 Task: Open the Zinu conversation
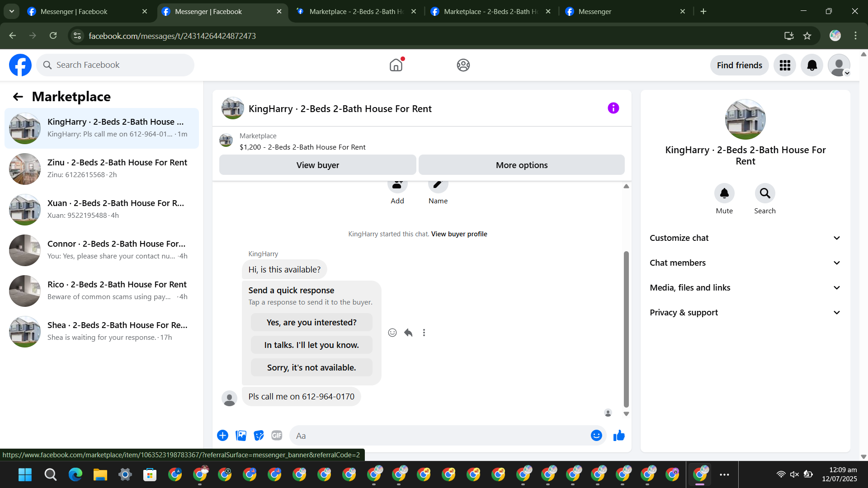(102, 169)
